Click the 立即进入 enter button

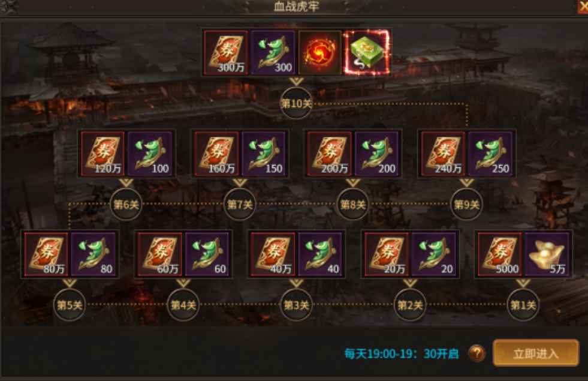tap(536, 353)
